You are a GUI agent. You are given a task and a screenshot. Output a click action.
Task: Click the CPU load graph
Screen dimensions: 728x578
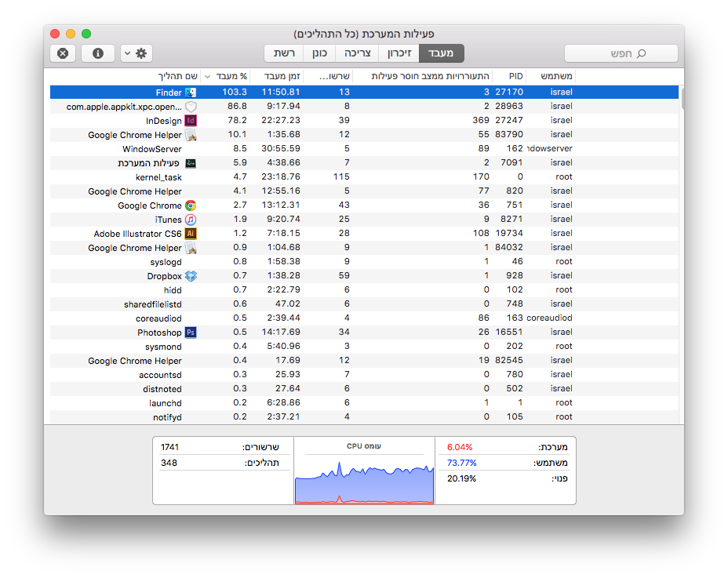365,481
